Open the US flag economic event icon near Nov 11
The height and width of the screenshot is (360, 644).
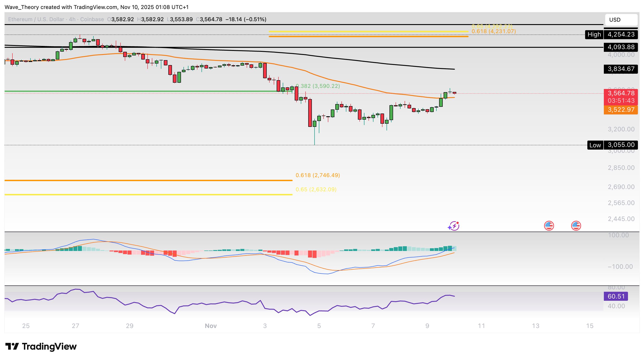tap(549, 226)
